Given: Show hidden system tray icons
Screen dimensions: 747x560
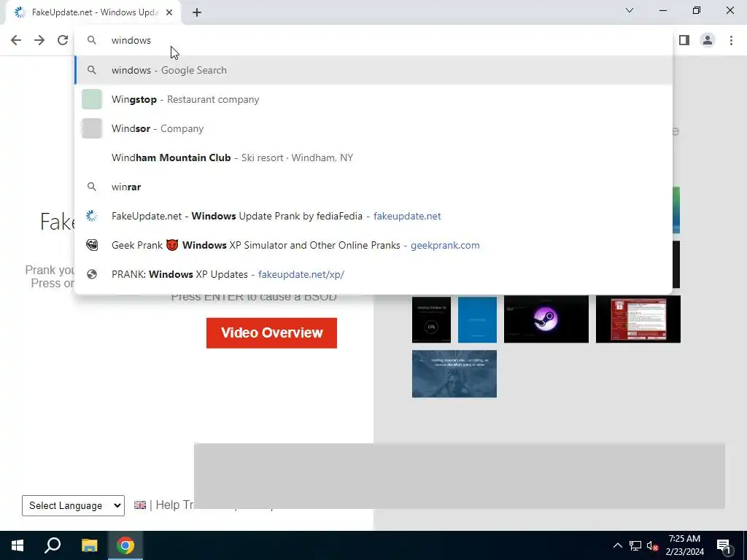Looking at the screenshot, I should (617, 545).
